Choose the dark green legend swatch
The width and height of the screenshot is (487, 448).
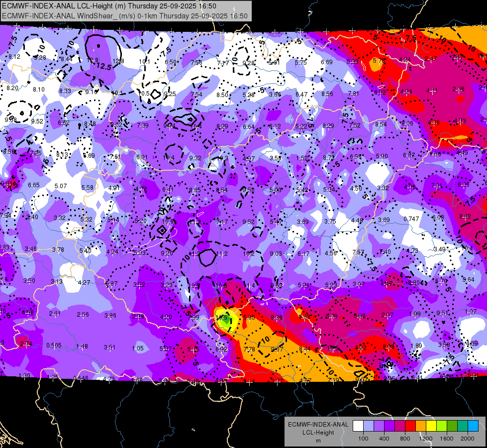click(x=452, y=426)
